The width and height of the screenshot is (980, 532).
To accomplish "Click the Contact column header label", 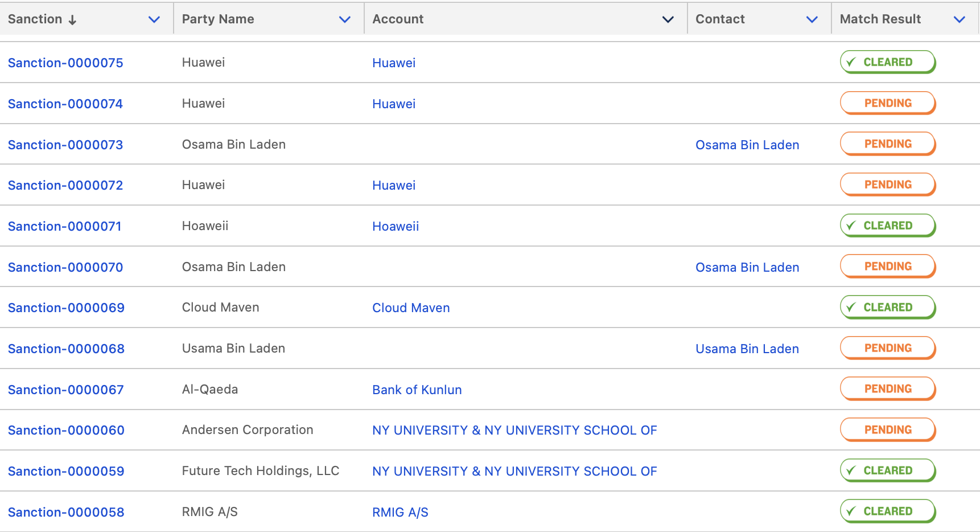I will point(720,19).
